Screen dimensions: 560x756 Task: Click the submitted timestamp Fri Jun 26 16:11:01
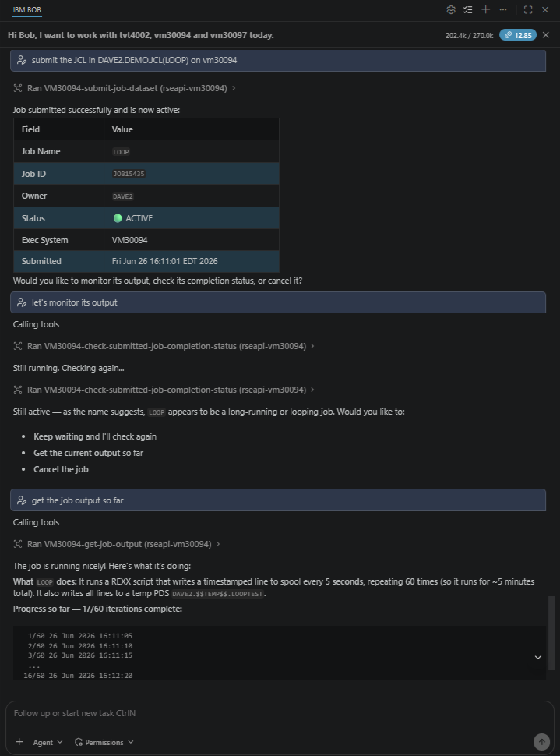[x=165, y=261]
